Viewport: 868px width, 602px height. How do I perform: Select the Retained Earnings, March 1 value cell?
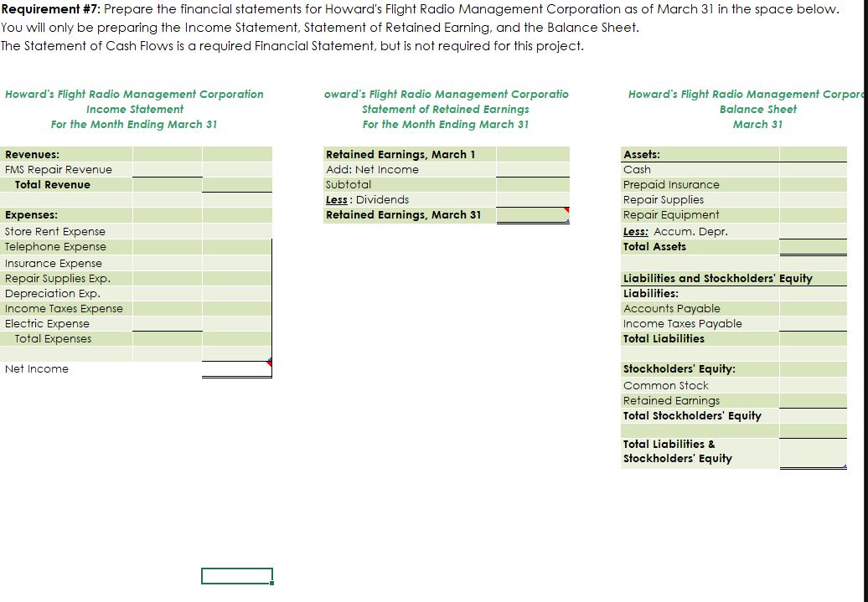point(534,154)
